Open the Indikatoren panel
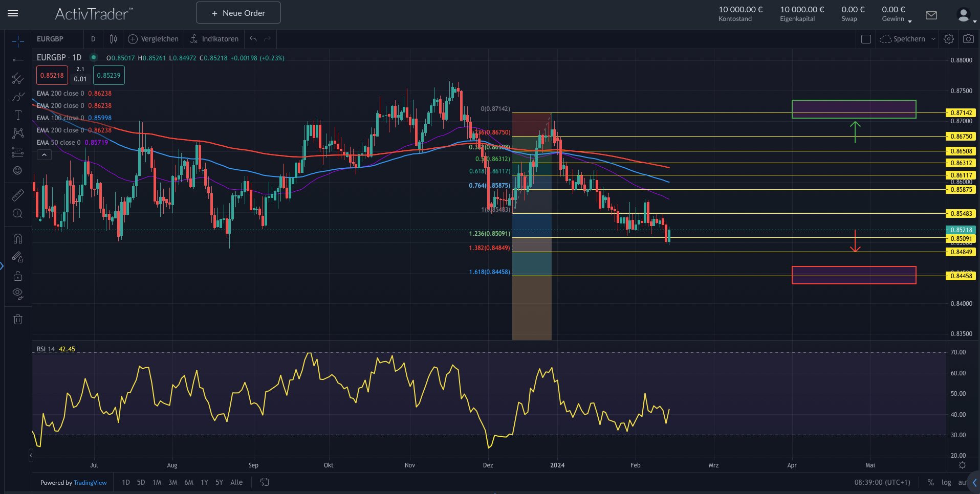Image resolution: width=980 pixels, height=494 pixels. point(214,39)
